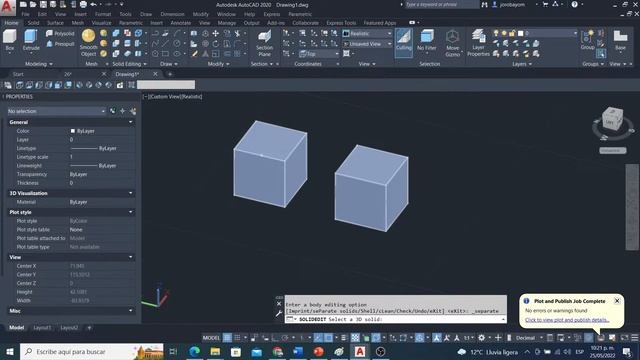Switch to the Layout1 tab

[42, 328]
